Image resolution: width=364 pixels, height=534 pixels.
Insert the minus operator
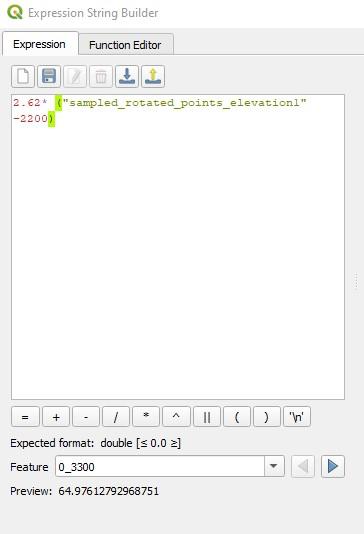click(x=86, y=417)
